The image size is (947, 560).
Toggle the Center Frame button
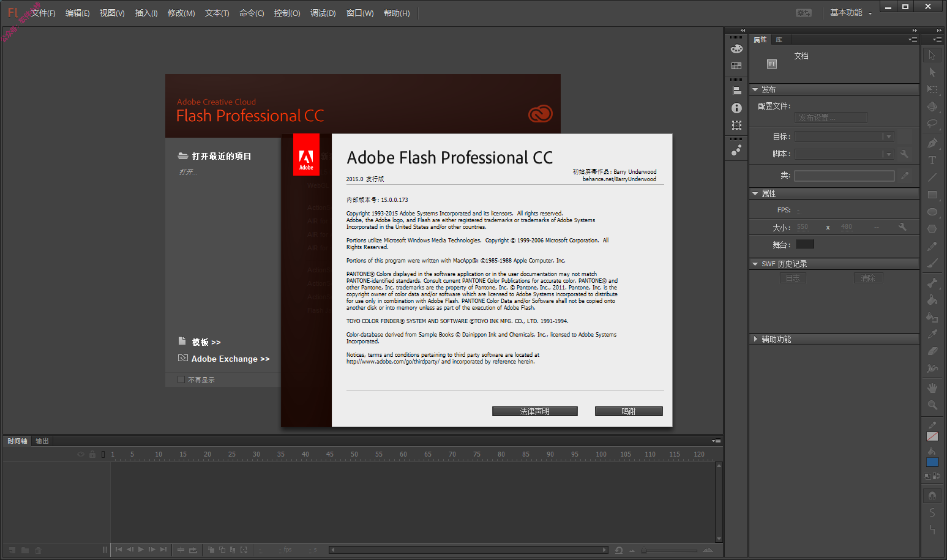tap(181, 550)
